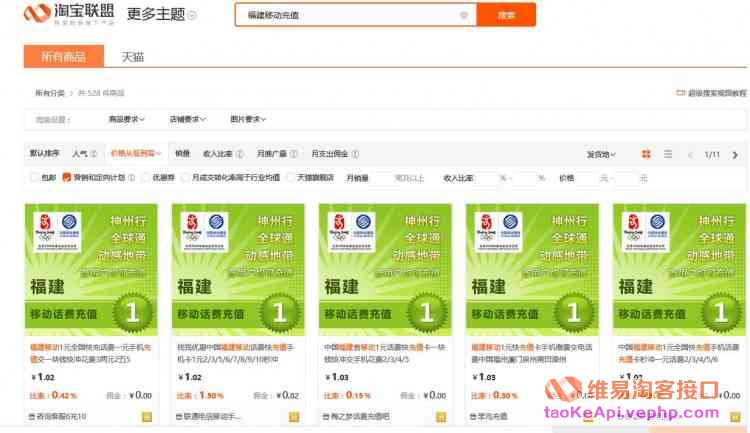The width and height of the screenshot is (750, 433).
Task: Sort results by 销量
Action: click(182, 154)
